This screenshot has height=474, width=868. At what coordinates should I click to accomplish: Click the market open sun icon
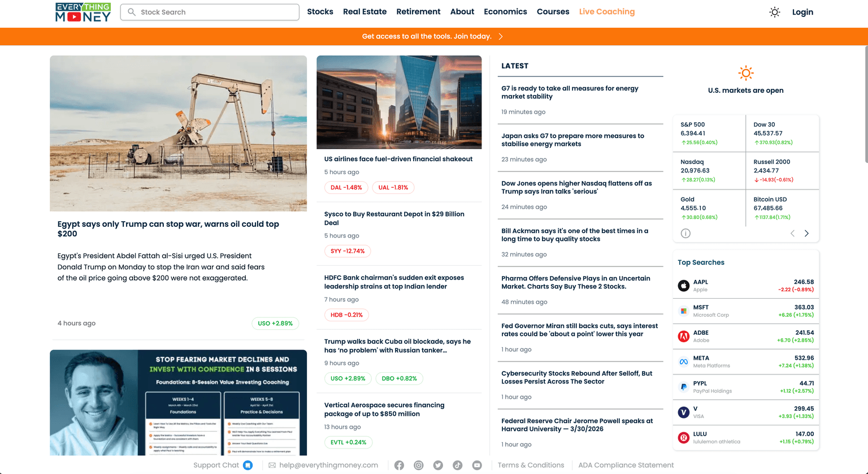tap(746, 73)
